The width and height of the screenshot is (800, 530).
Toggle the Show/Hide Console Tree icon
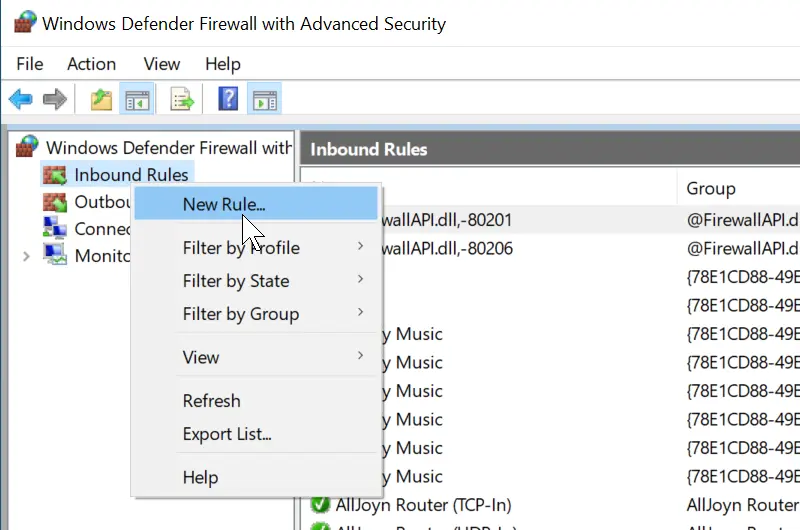tap(135, 99)
